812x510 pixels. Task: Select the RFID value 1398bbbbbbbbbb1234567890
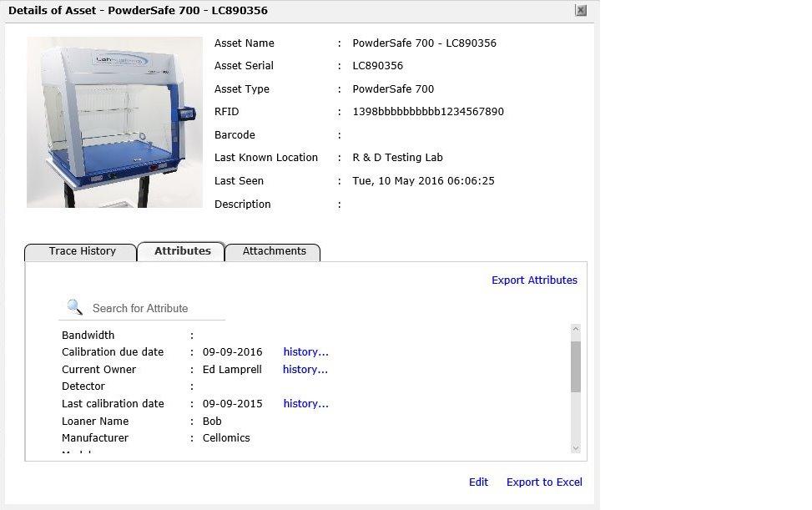point(428,112)
